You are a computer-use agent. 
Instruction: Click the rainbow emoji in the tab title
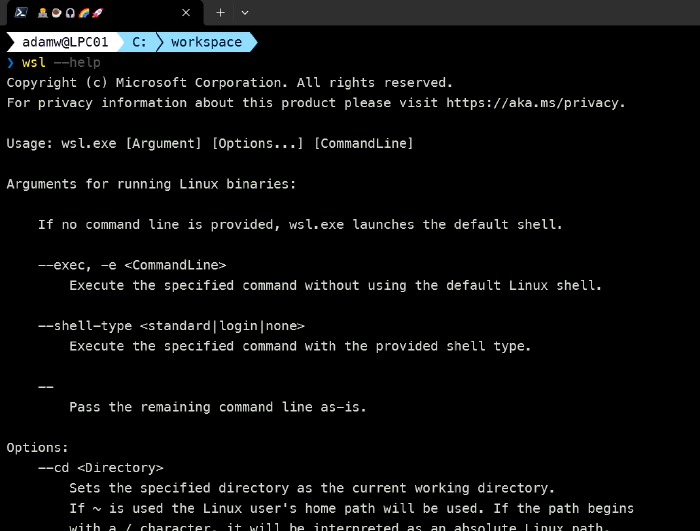[83, 13]
